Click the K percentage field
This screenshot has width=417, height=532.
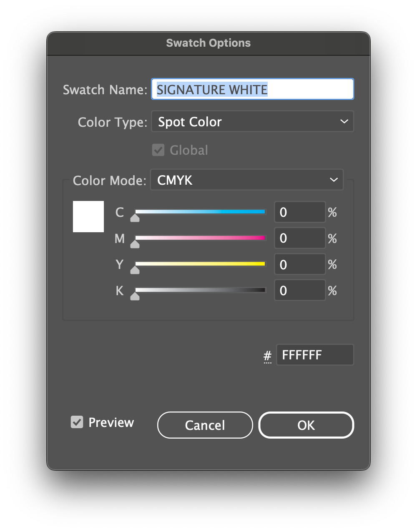tap(299, 291)
